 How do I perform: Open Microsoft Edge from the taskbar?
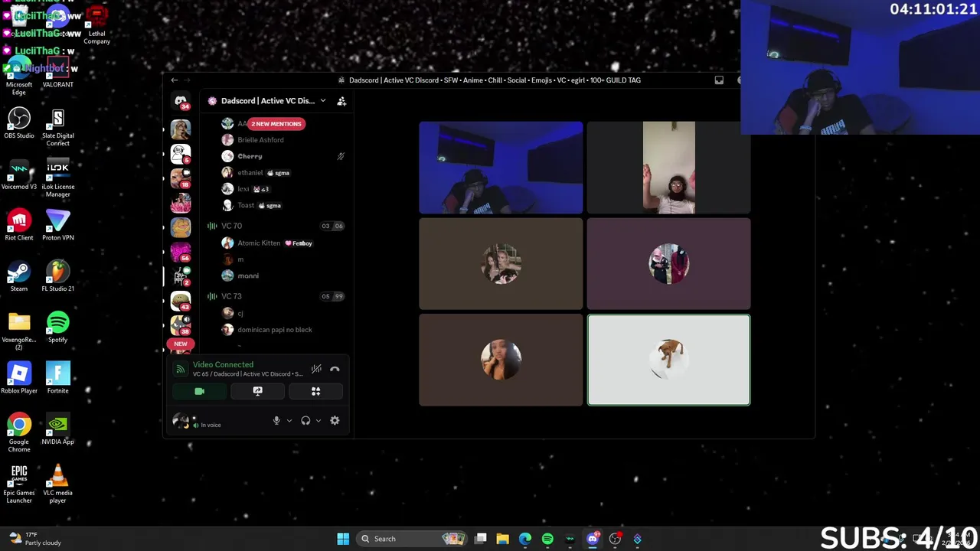click(524, 539)
